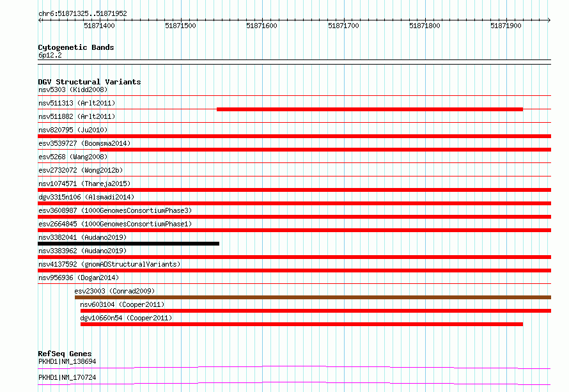Open variant nsv956936 (Dogan2014)
Screen dimensions: 569x392
79,278
